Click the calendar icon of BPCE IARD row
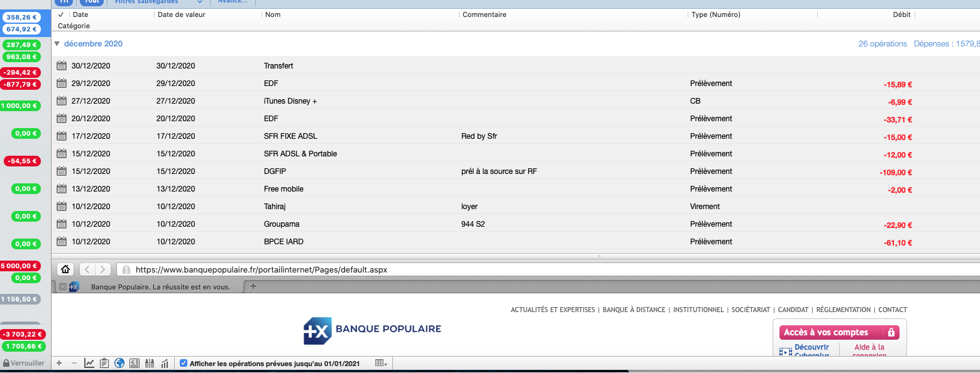 (61, 241)
